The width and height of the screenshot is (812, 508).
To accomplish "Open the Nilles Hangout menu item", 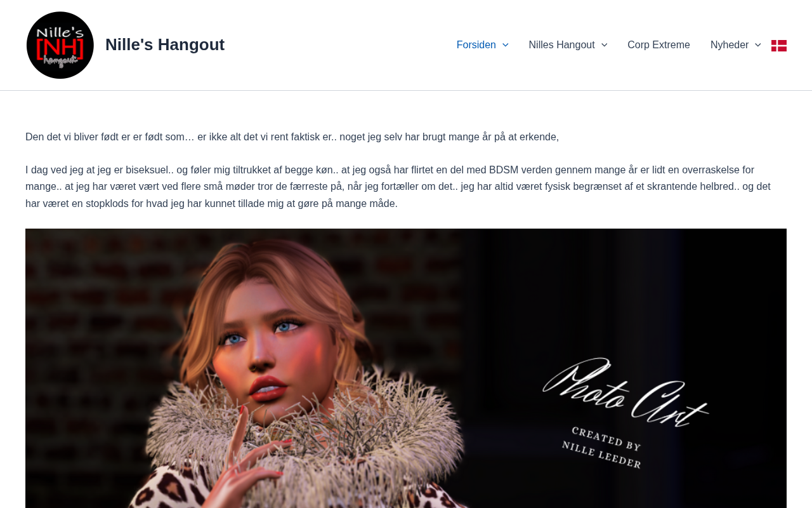I will point(561,45).
